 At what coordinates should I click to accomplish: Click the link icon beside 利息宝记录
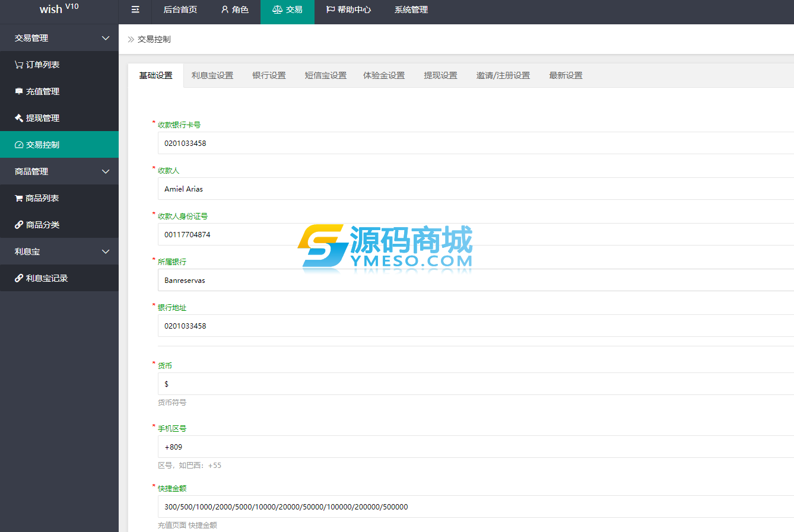pos(19,278)
